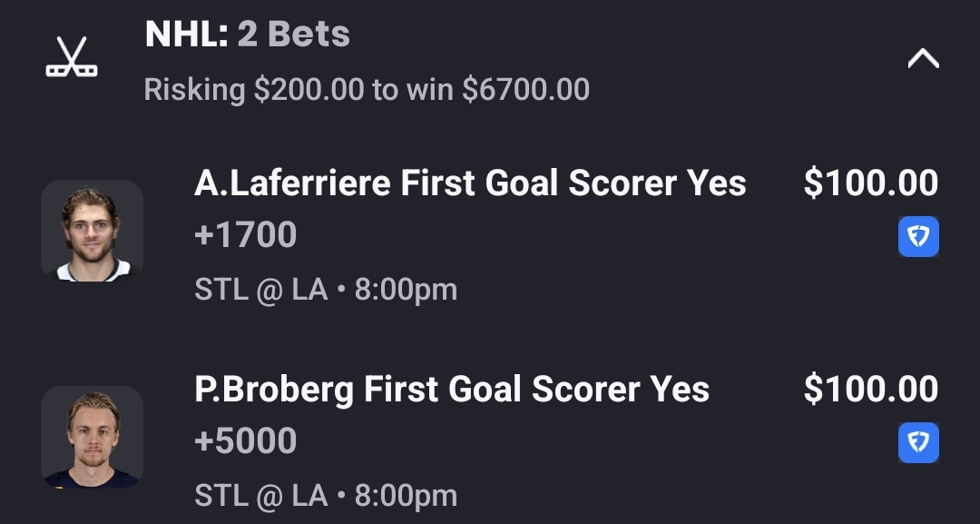Tap the $100.00 stake on Broberg bet
This screenshot has height=524, width=980.
click(x=871, y=390)
